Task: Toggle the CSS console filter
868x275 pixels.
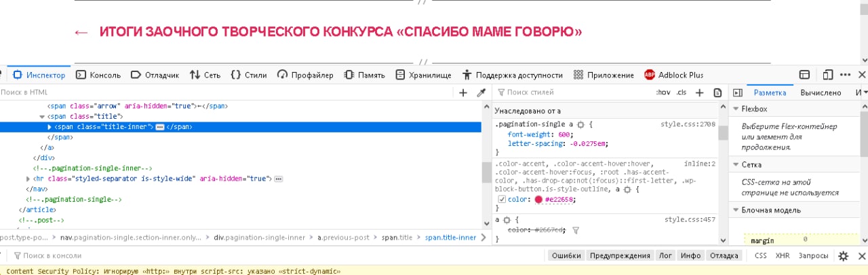Action: pyautogui.click(x=760, y=255)
